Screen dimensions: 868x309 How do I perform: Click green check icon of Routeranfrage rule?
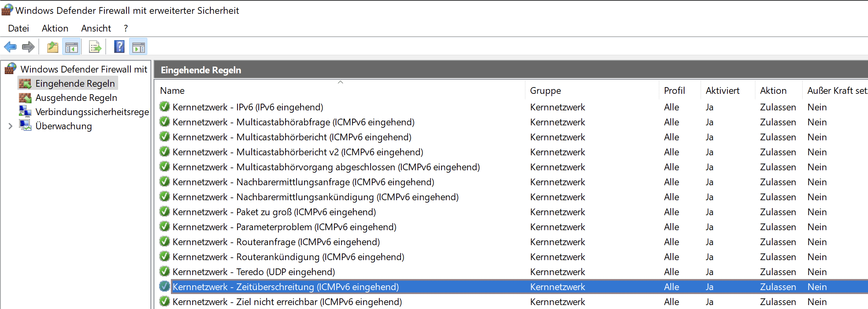165,242
